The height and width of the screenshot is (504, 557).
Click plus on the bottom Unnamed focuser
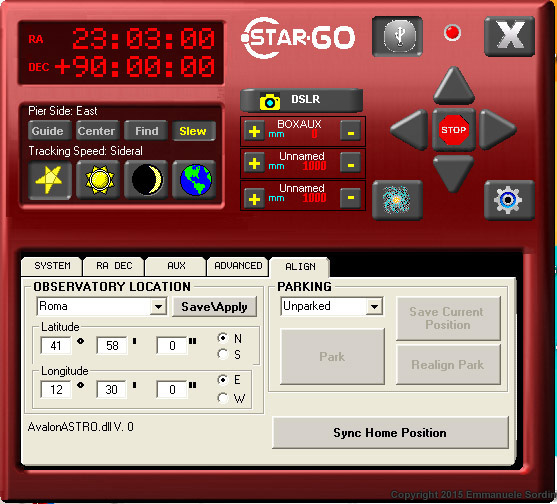(254, 198)
